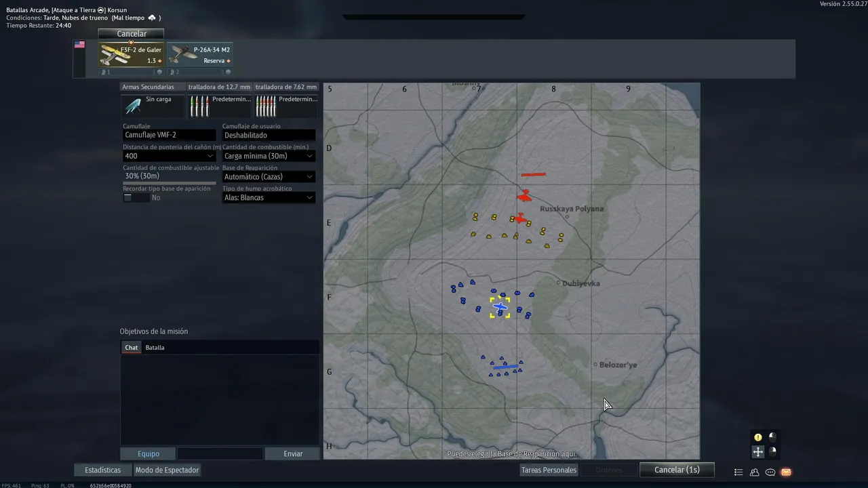The height and width of the screenshot is (488, 868).
Task: Open the Camuflaje VMF-2 dropdown
Action: (169, 135)
